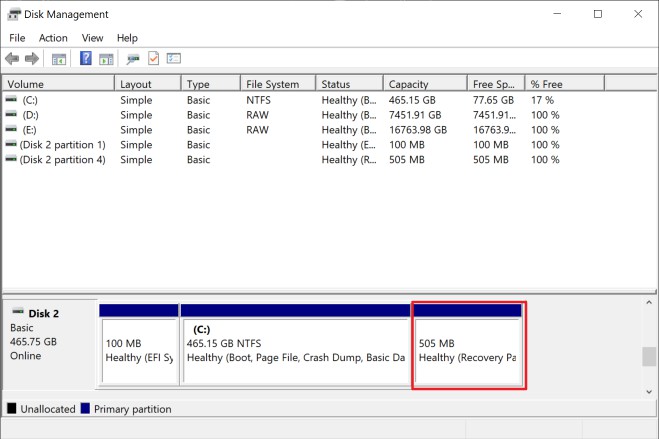Image resolution: width=659 pixels, height=439 pixels.
Task: Open the View menu
Action: pyautogui.click(x=92, y=38)
